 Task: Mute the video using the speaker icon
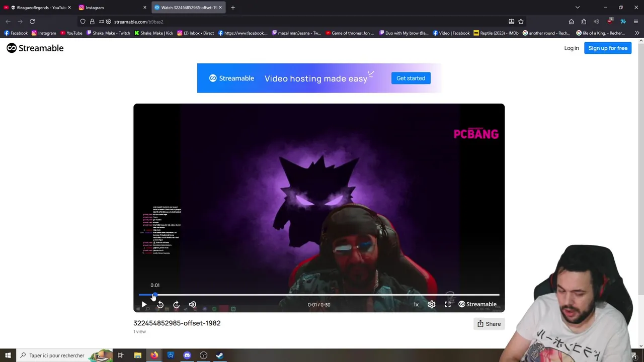192,304
